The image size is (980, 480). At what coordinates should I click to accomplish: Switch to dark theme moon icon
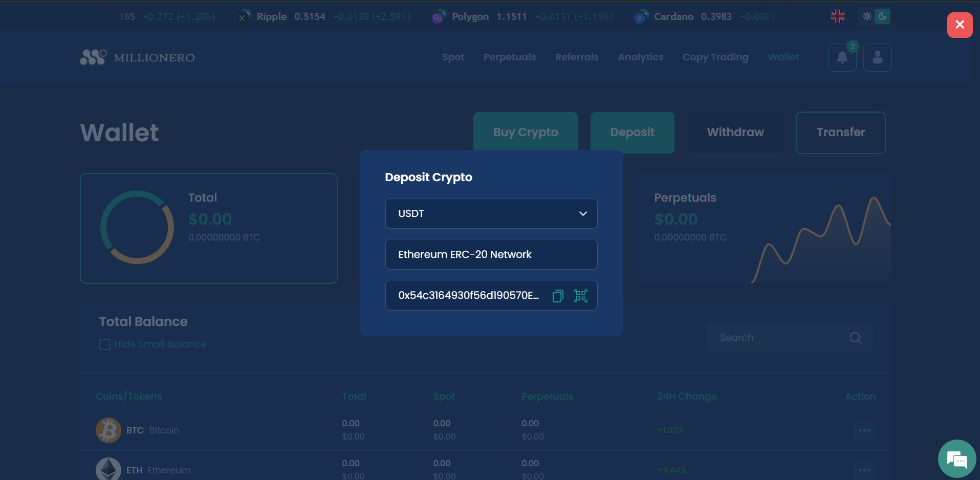click(x=882, y=16)
